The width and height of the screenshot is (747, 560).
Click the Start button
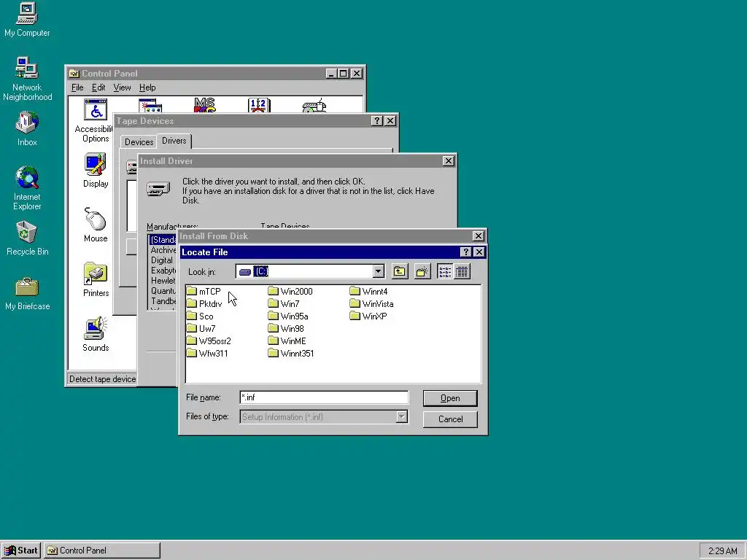point(21,551)
